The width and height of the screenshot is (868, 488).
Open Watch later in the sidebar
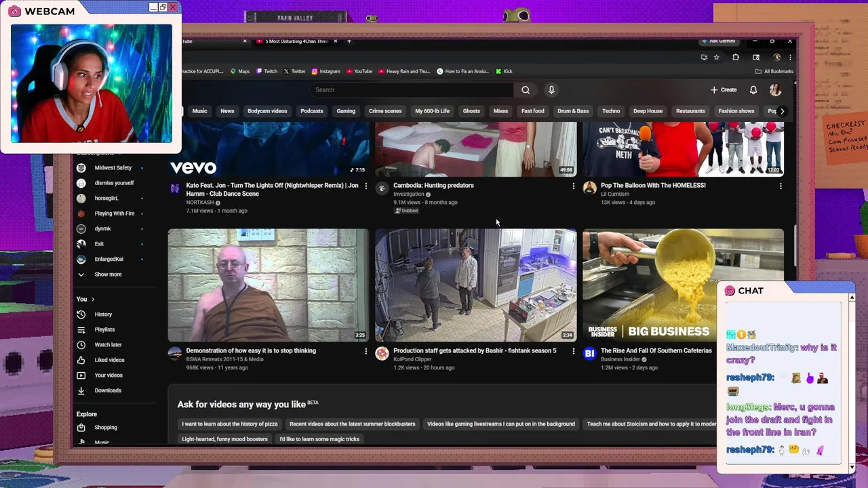(108, 345)
